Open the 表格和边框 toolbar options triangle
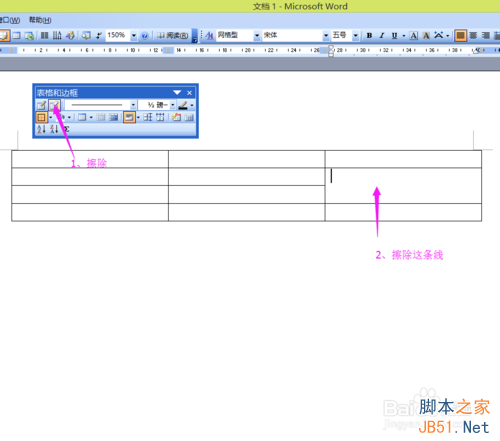The height and width of the screenshot is (441, 500). click(x=177, y=92)
